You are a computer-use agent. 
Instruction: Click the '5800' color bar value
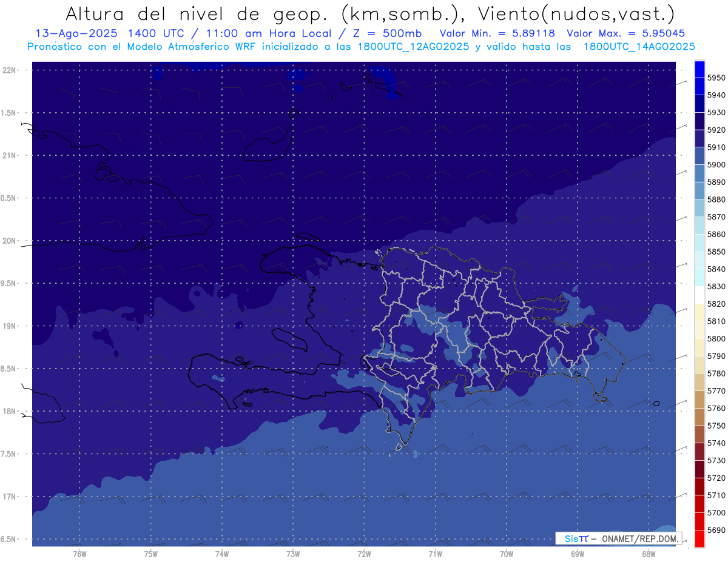[x=717, y=338]
